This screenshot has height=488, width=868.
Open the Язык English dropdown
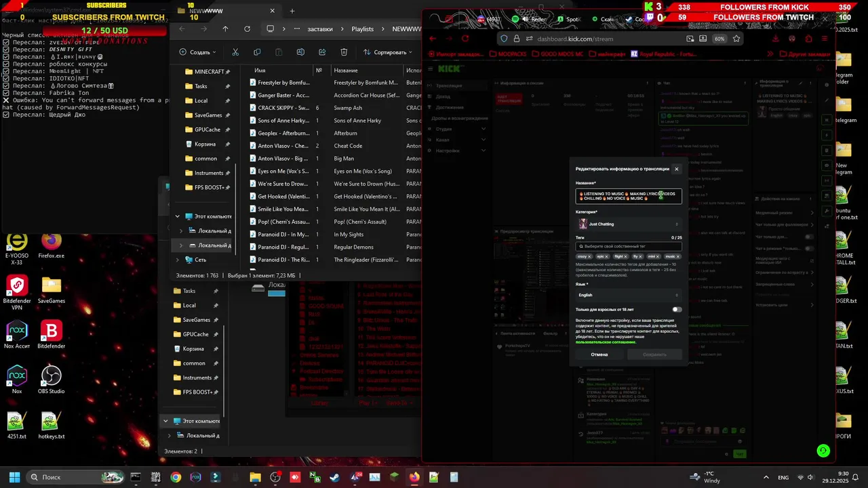coord(629,295)
